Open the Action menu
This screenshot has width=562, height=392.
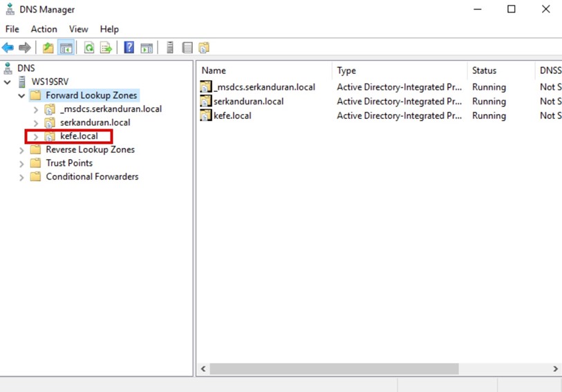click(x=44, y=29)
